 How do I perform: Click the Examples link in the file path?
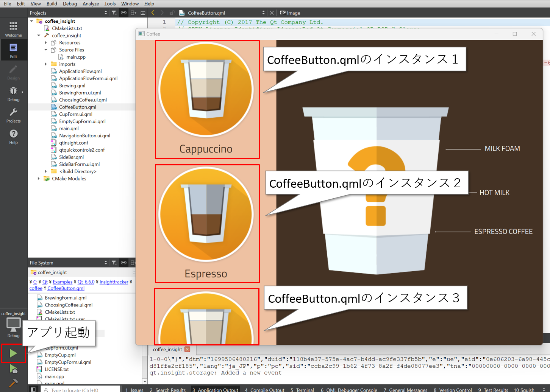(x=62, y=282)
